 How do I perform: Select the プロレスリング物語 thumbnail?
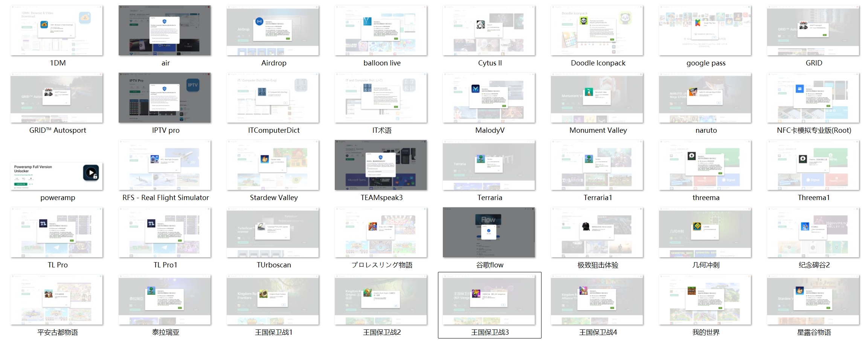click(x=381, y=232)
